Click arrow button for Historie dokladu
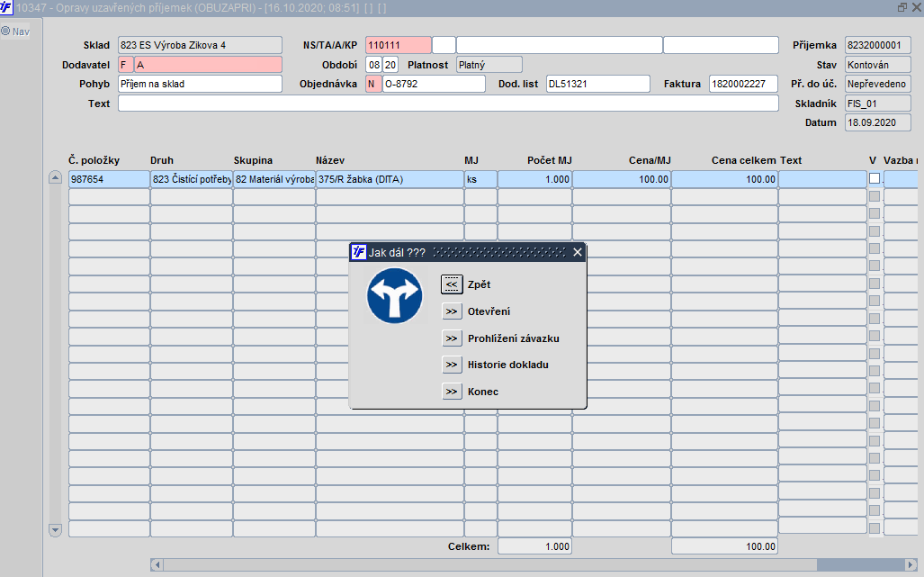This screenshot has height=577, width=924. (x=452, y=365)
